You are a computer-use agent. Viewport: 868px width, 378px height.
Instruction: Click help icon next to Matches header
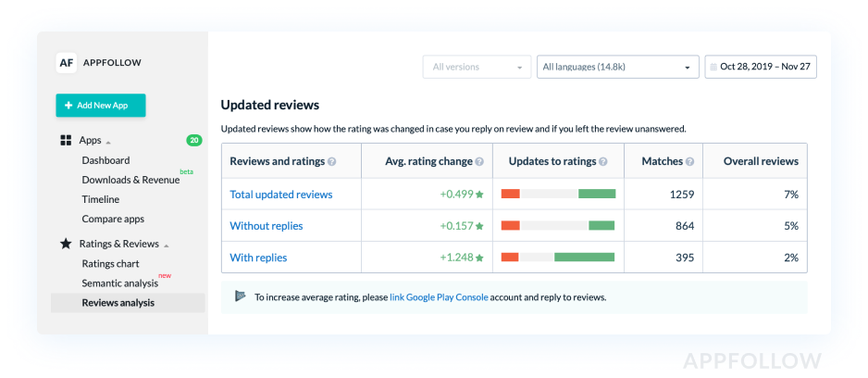(x=690, y=161)
